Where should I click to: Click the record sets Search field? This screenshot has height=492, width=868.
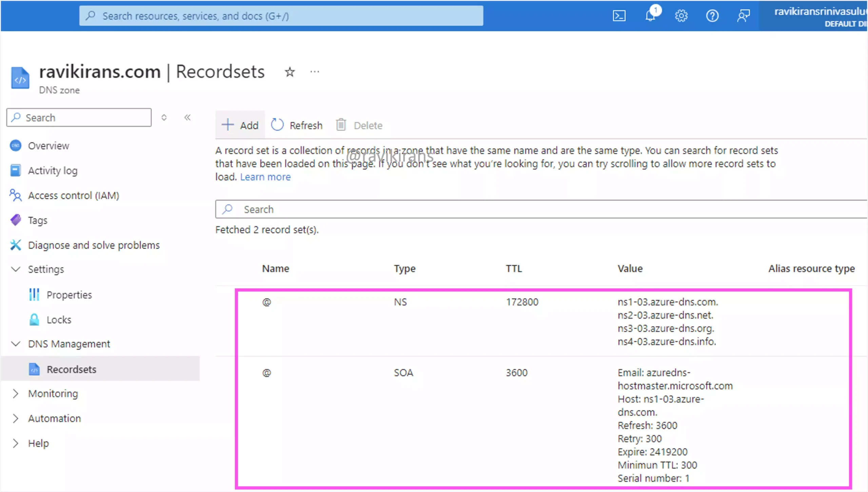coord(541,209)
